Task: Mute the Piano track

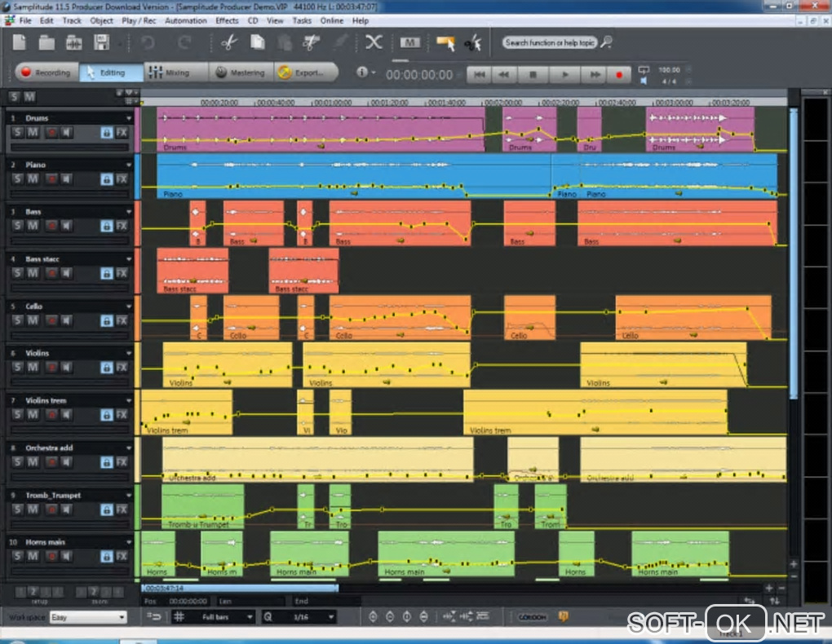Action: click(x=33, y=179)
